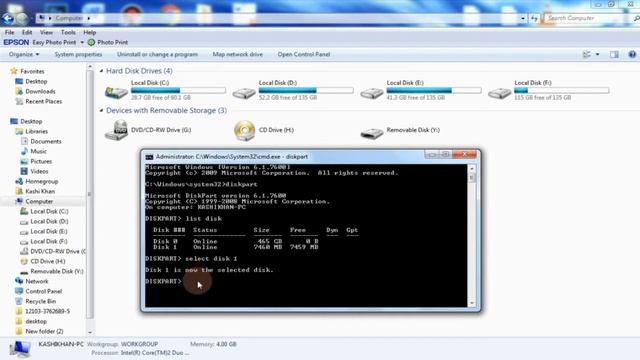Select Local Disk (E:) in navigation tree

[49, 231]
